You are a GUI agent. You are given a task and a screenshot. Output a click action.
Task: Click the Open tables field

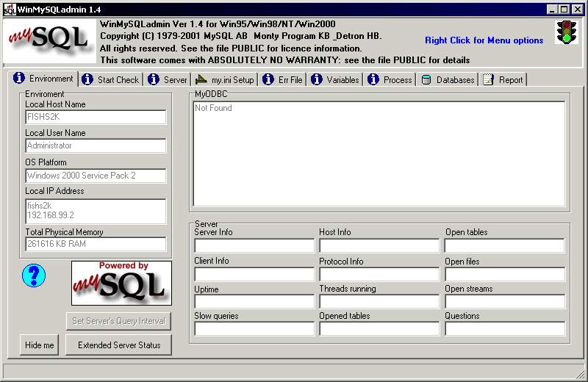click(x=505, y=246)
